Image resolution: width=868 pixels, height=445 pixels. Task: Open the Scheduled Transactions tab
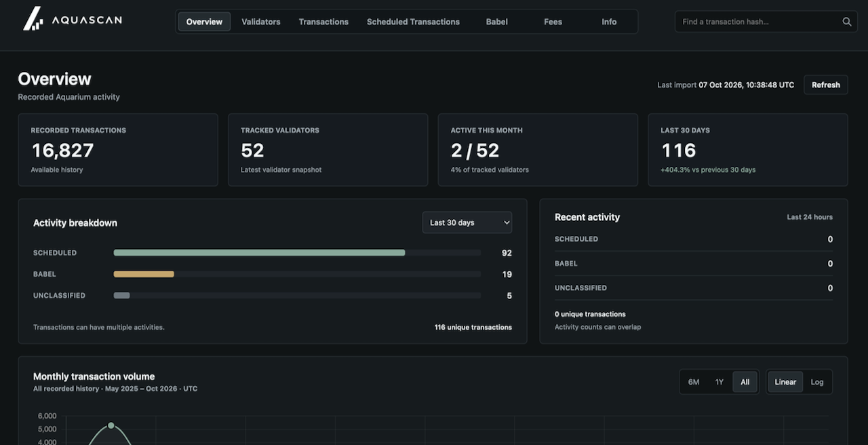(x=413, y=22)
